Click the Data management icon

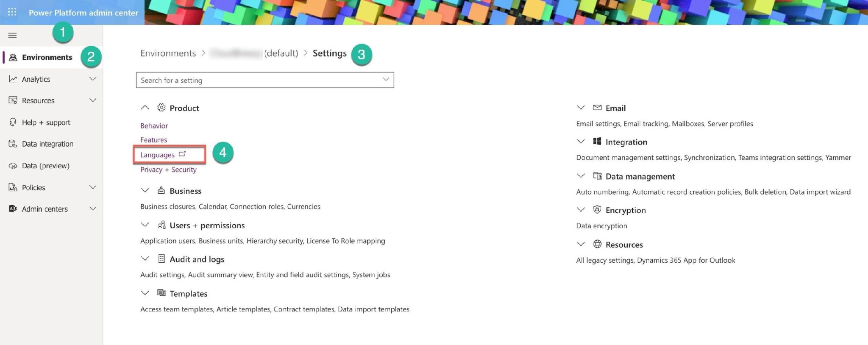coord(597,176)
